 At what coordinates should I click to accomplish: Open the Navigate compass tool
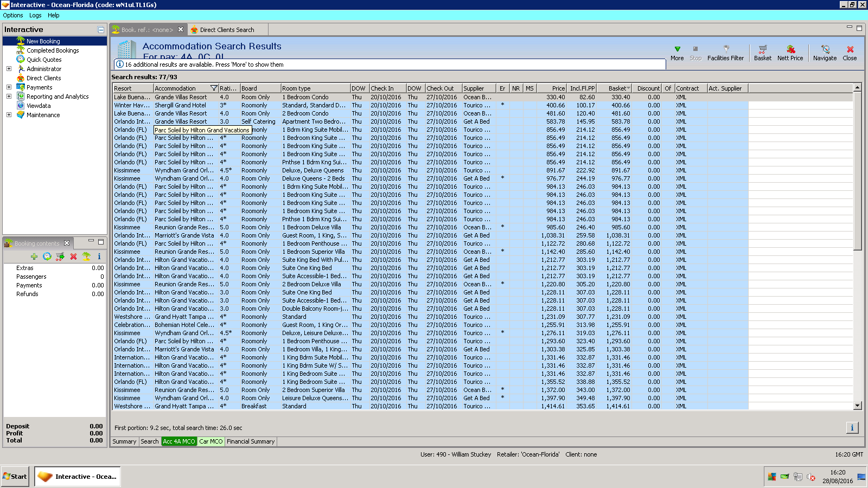[x=825, y=49]
